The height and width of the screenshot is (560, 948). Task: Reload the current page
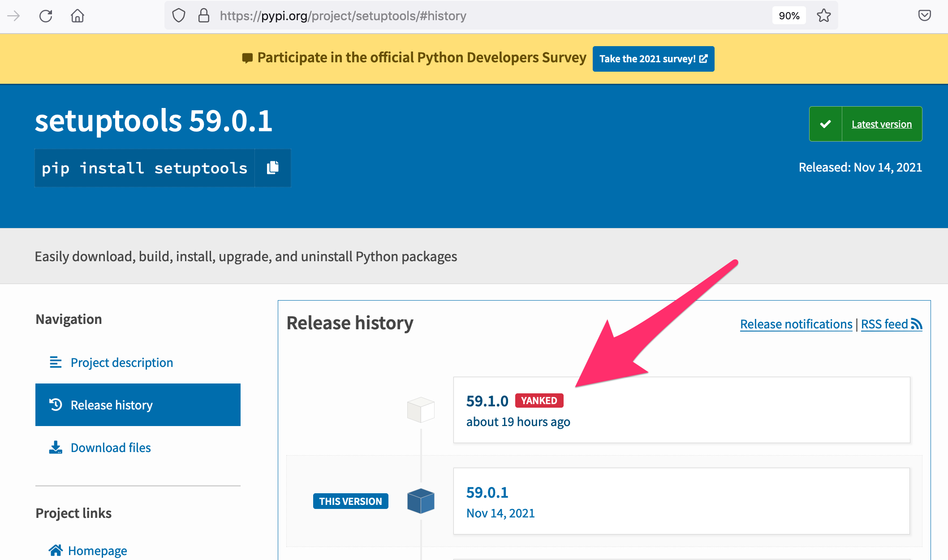(46, 16)
